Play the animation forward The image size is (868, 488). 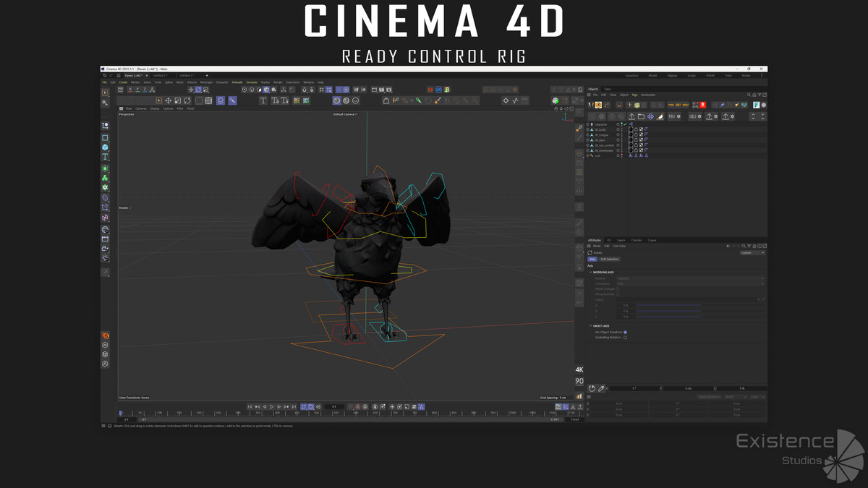(x=272, y=407)
